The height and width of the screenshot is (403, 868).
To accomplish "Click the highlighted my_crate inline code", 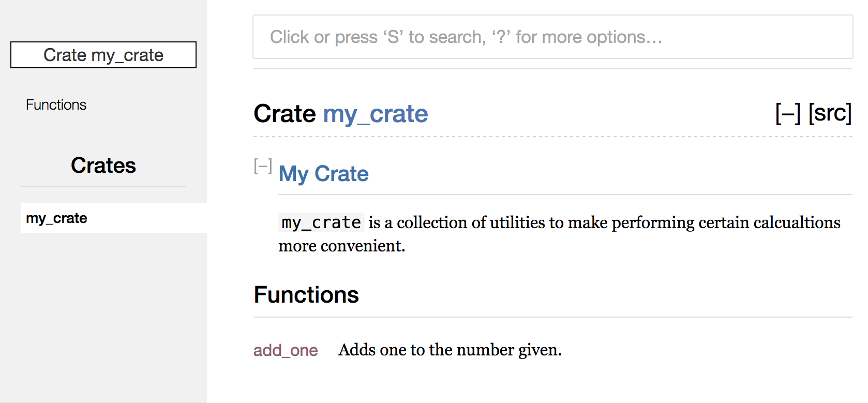I will click(x=321, y=222).
